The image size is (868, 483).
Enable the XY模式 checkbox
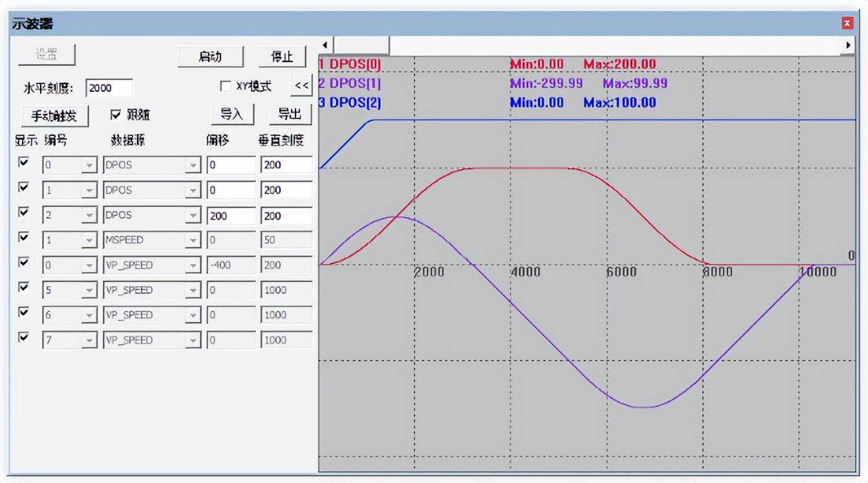coord(226,86)
